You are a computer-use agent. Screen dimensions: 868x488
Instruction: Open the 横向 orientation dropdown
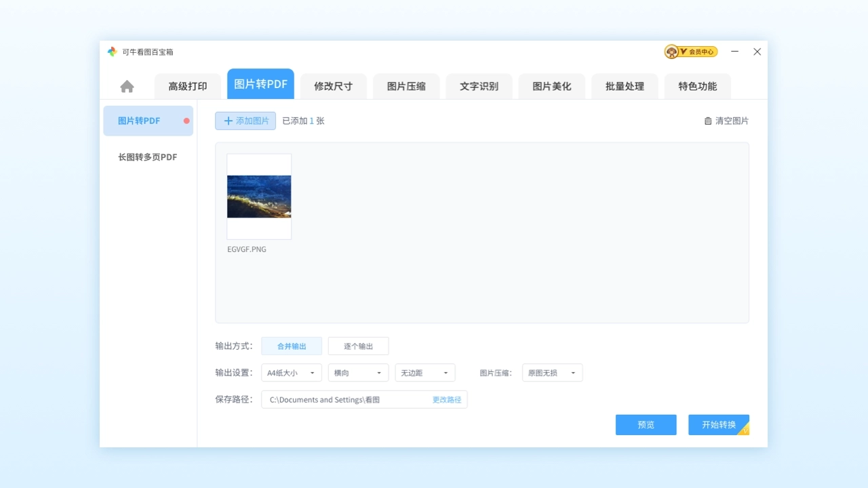[x=358, y=372]
